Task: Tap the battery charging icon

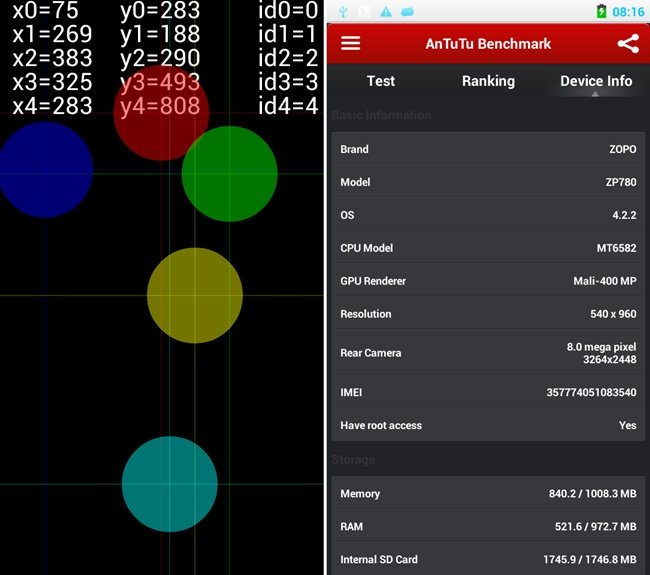Action: [600, 11]
